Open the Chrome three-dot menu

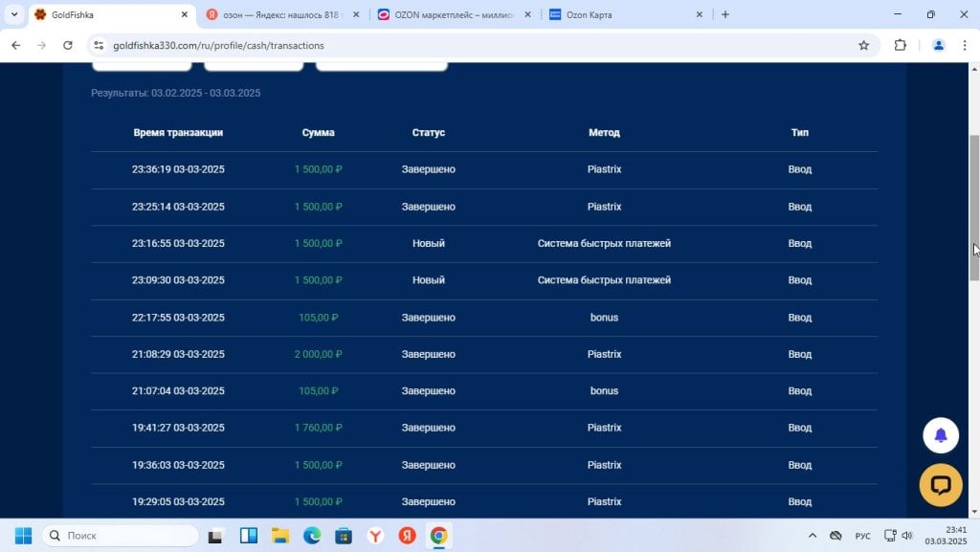tap(965, 45)
